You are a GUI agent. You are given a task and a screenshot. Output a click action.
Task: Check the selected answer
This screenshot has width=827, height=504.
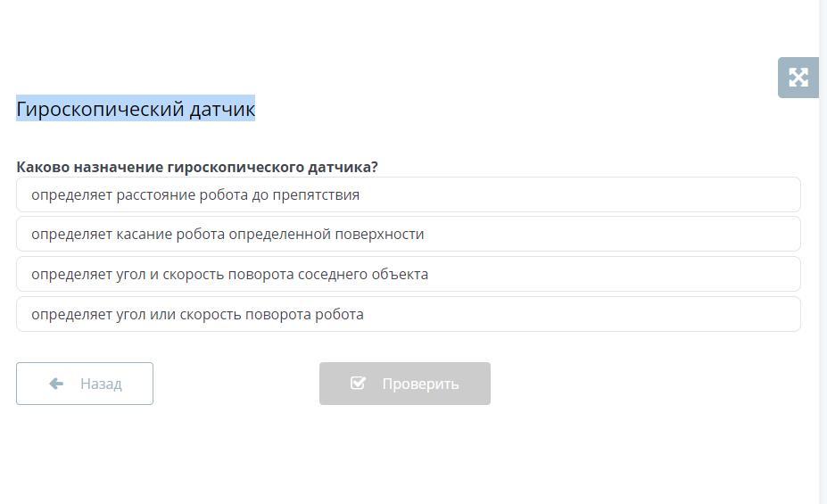point(405,384)
